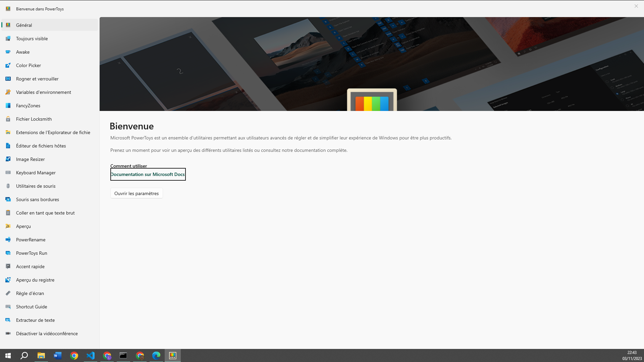Image resolution: width=644 pixels, height=362 pixels.
Task: Open Visual Studio Code from the taskbar
Action: [x=91, y=355]
